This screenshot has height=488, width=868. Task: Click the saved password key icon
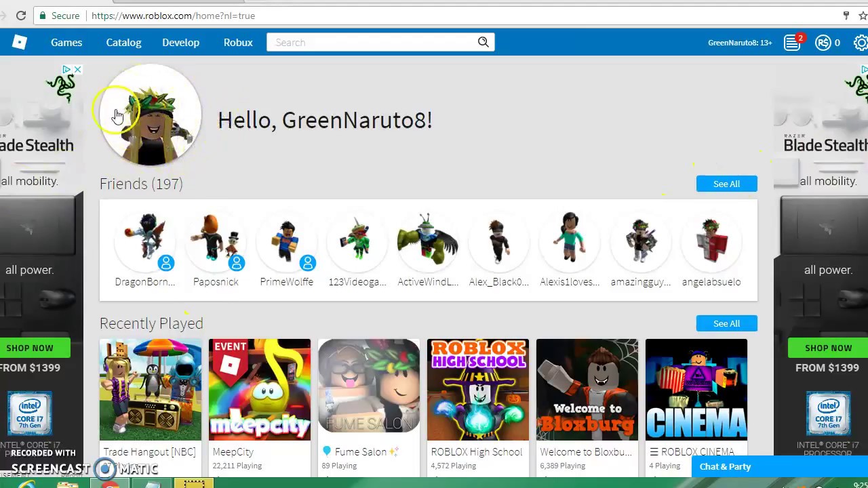point(846,15)
